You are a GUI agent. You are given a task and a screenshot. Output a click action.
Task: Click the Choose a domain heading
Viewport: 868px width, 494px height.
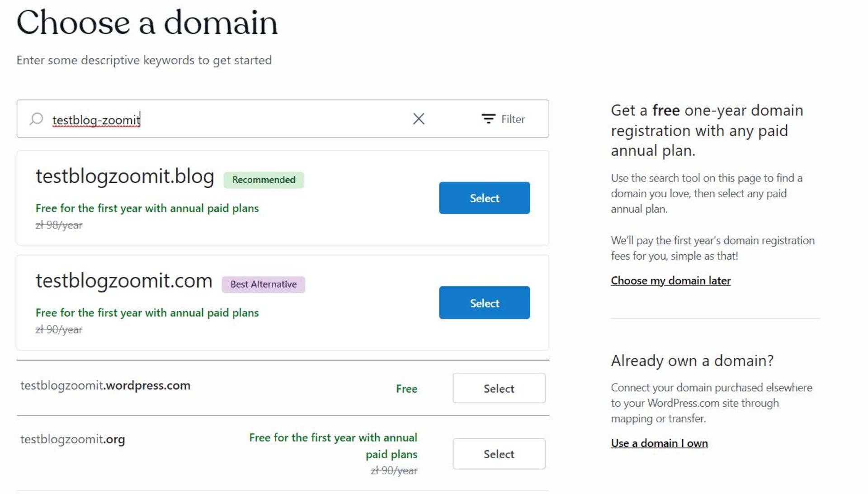pos(147,23)
